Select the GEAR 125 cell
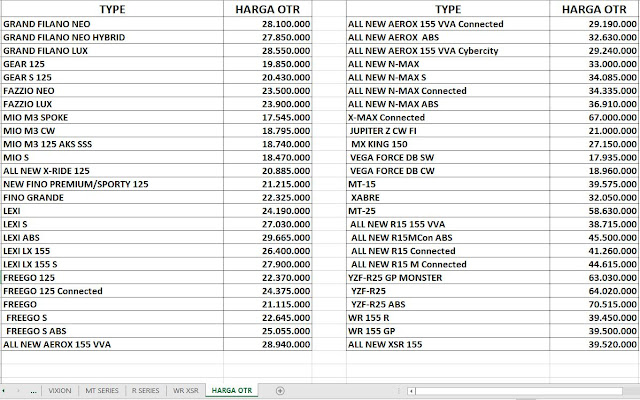 (x=112, y=64)
